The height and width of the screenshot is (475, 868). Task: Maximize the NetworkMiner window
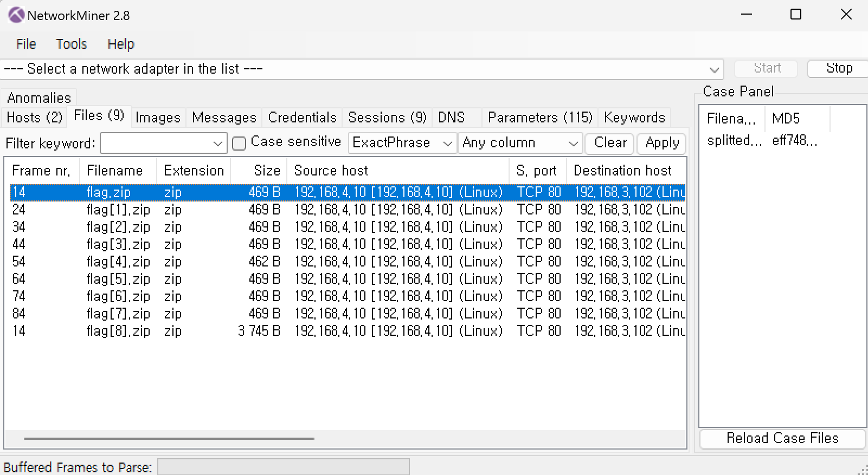[x=796, y=15]
